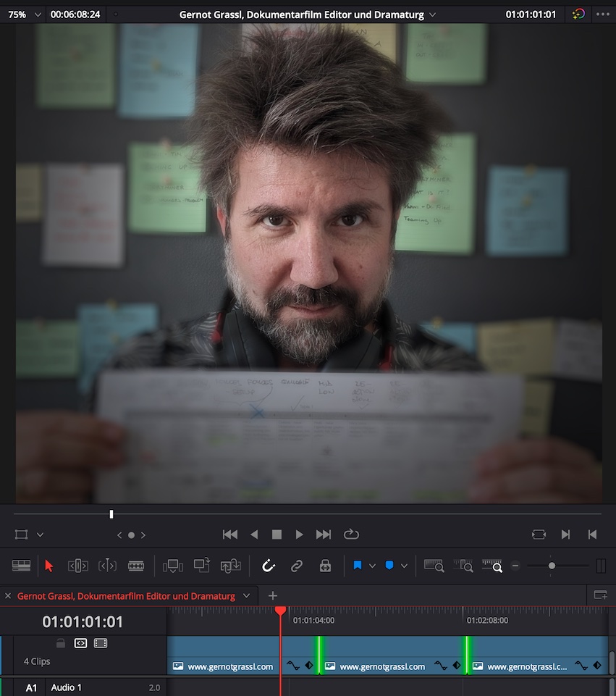Image resolution: width=616 pixels, height=696 pixels.
Task: Click the red arrow Selection mode tool
Action: pos(49,566)
